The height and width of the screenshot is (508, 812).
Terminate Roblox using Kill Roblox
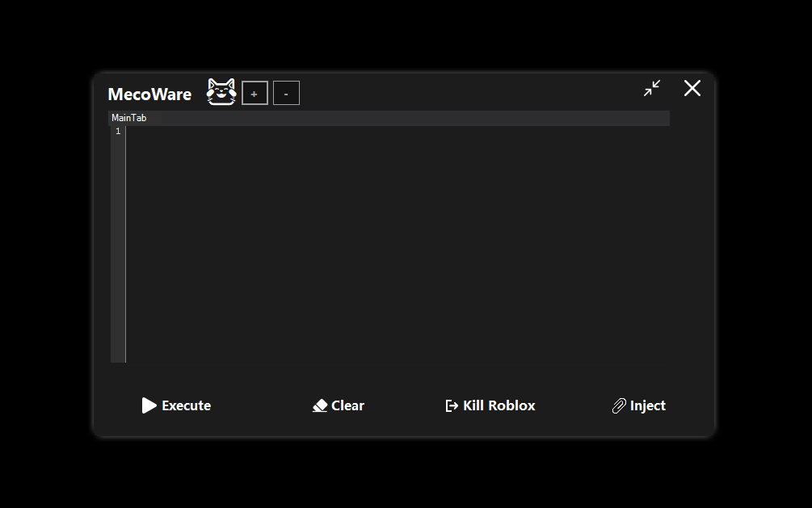(x=490, y=405)
